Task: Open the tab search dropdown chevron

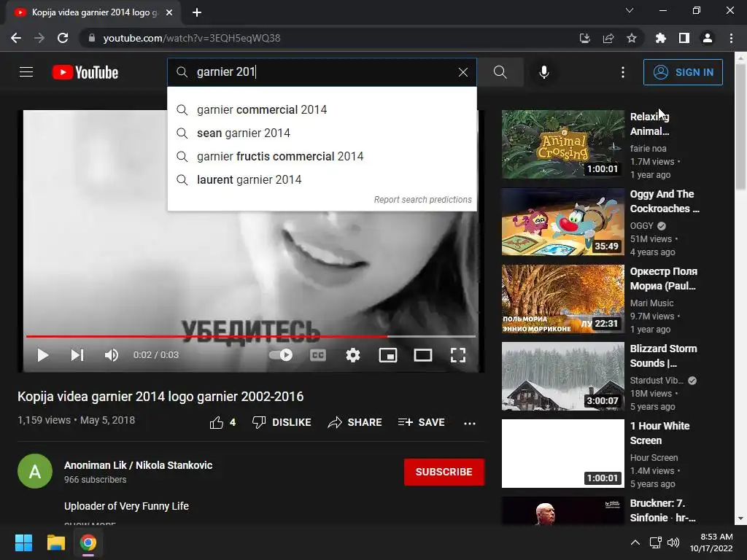Action: pos(630,10)
